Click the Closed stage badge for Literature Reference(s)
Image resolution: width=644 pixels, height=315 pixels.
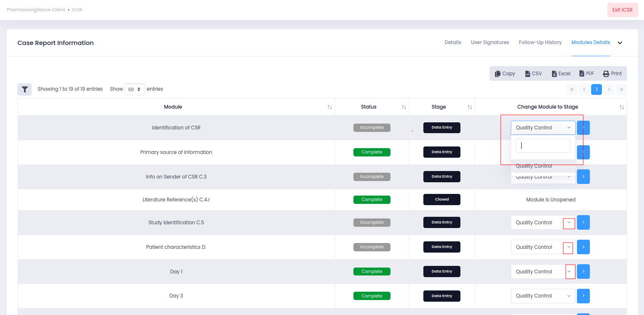click(442, 199)
